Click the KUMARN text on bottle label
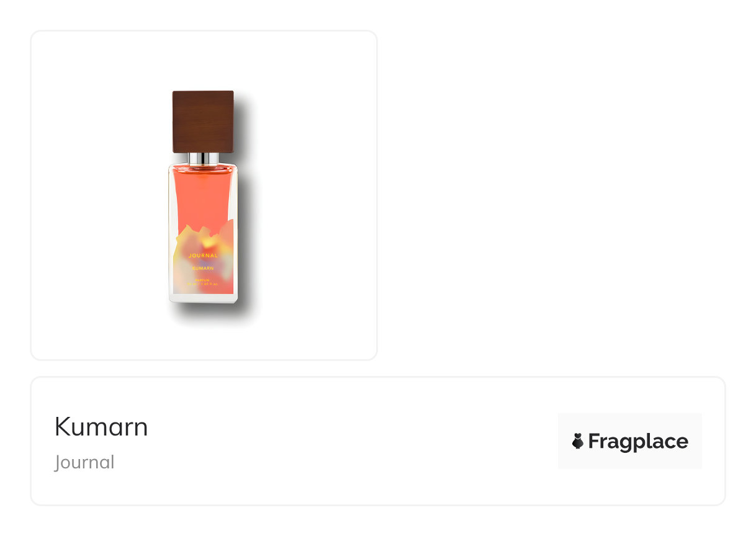 (203, 268)
